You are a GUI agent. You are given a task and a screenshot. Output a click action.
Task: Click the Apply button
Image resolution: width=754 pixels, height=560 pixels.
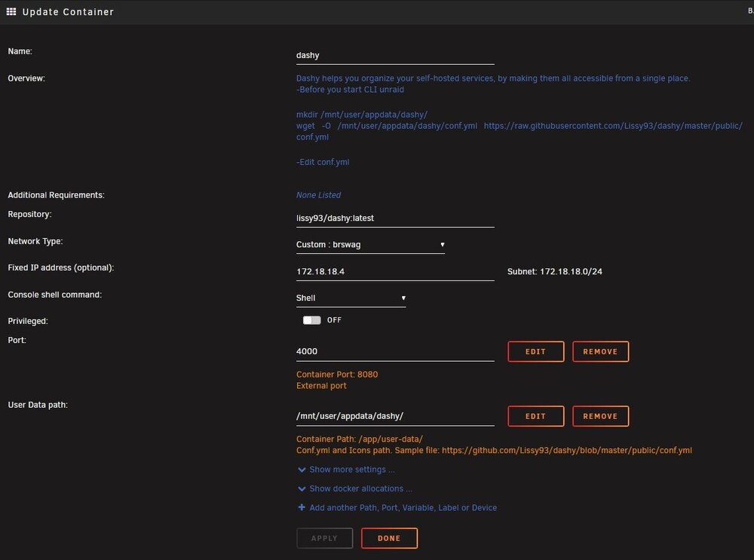coord(324,538)
